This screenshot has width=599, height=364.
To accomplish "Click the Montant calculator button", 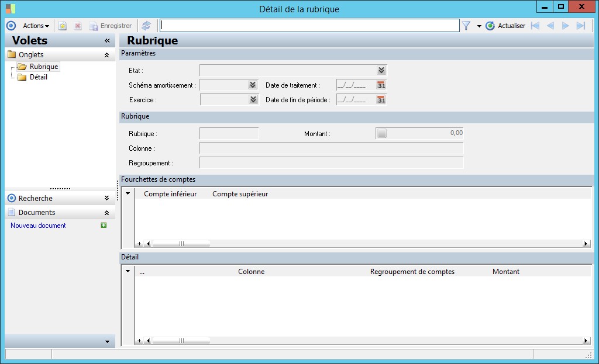I will pyautogui.click(x=382, y=133).
